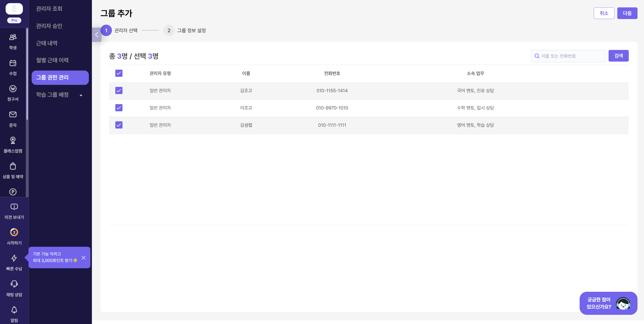Uncheck the select-all checkbox in table header
The image size is (644, 324).
(x=119, y=73)
